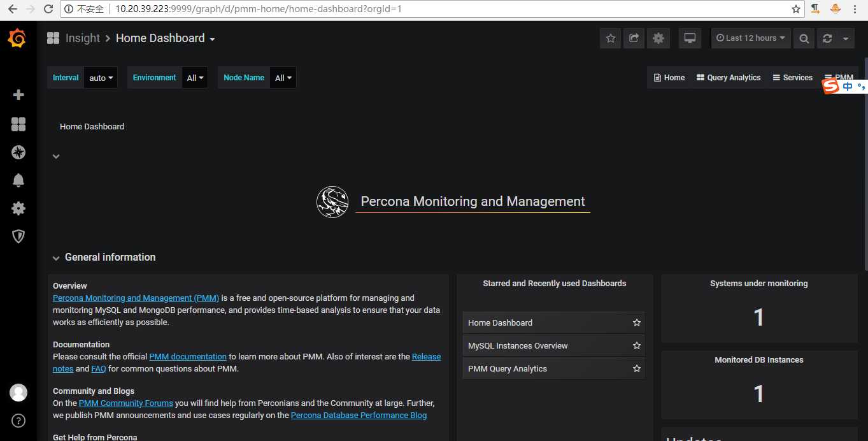868x441 pixels.
Task: Cycle view mode with the monitor icon
Action: coord(690,38)
